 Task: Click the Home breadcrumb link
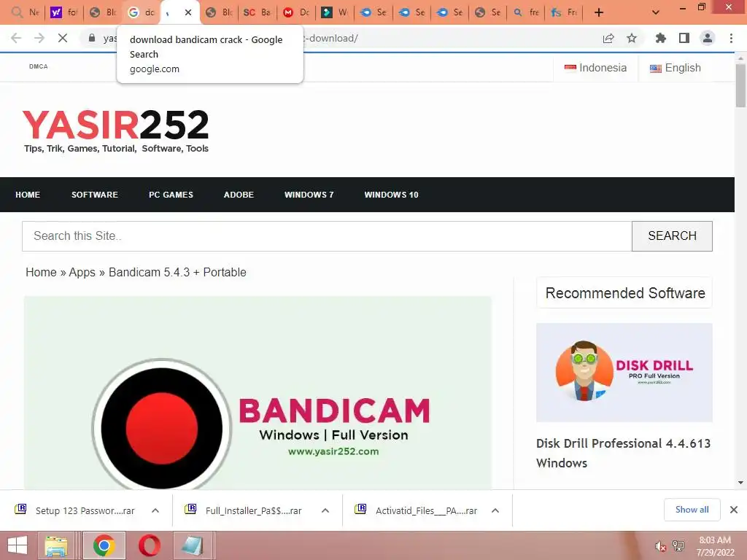pos(41,273)
